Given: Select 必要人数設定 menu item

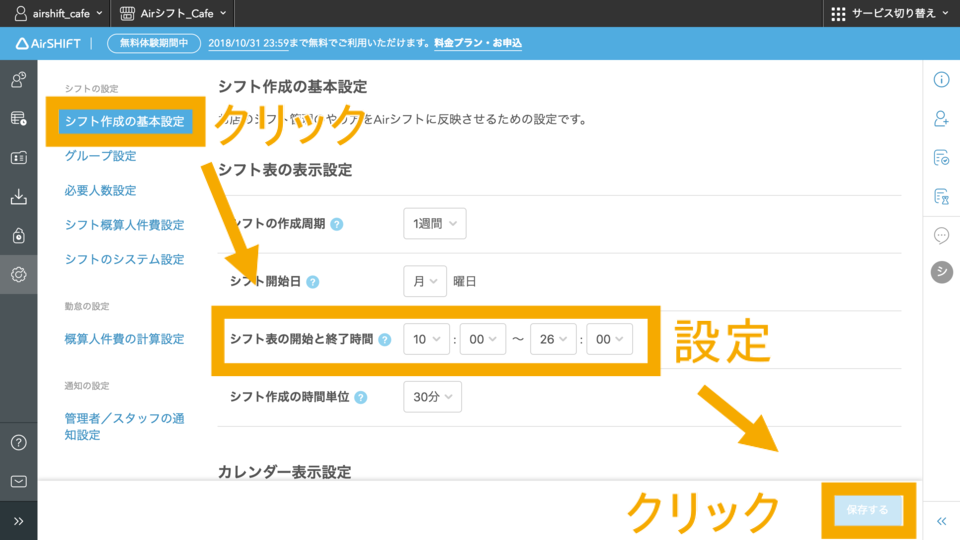Looking at the screenshot, I should 100,190.
